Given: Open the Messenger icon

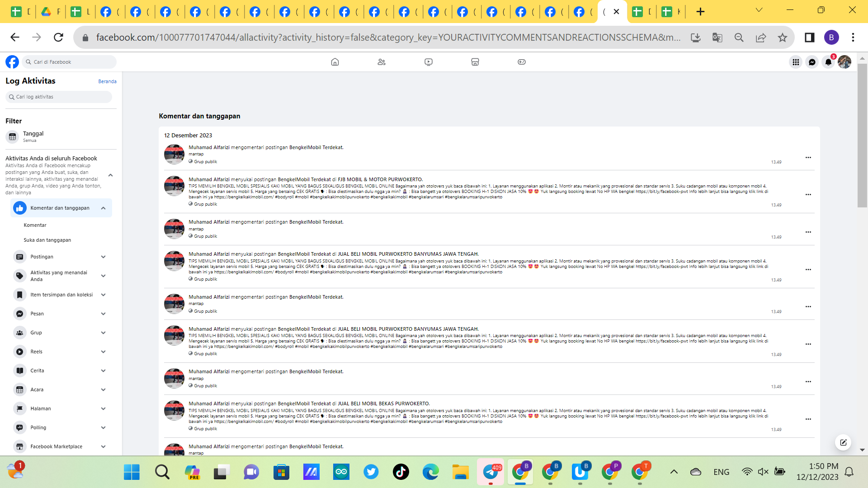Looking at the screenshot, I should 812,62.
